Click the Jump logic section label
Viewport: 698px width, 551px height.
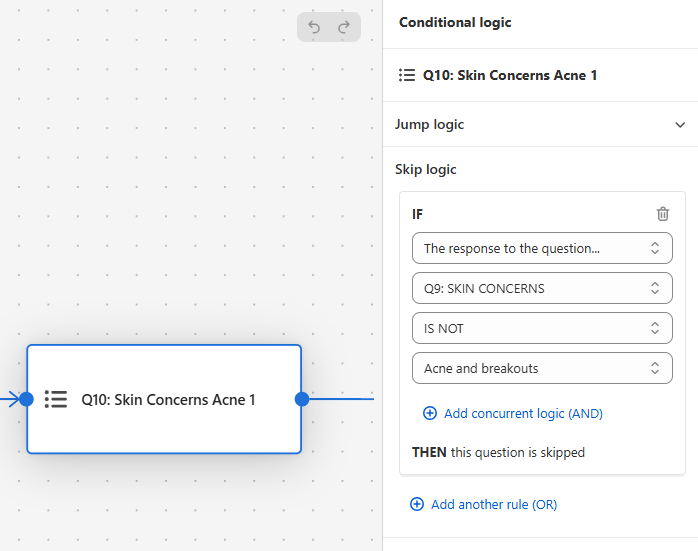[x=430, y=124]
